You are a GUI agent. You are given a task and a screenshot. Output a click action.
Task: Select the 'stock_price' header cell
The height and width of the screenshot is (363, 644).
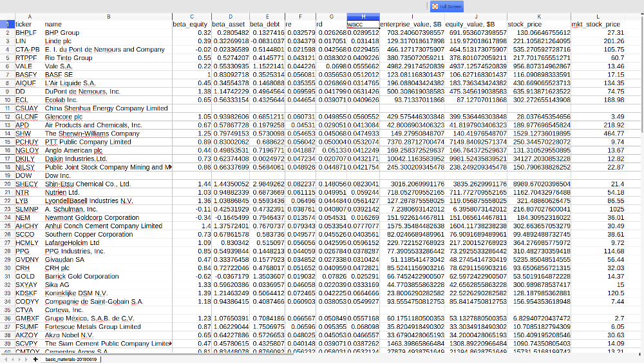539,25
